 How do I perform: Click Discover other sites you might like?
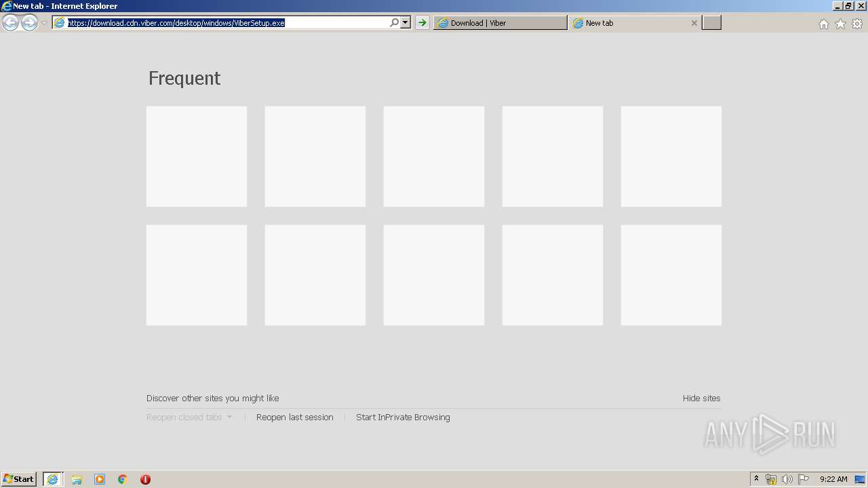213,398
